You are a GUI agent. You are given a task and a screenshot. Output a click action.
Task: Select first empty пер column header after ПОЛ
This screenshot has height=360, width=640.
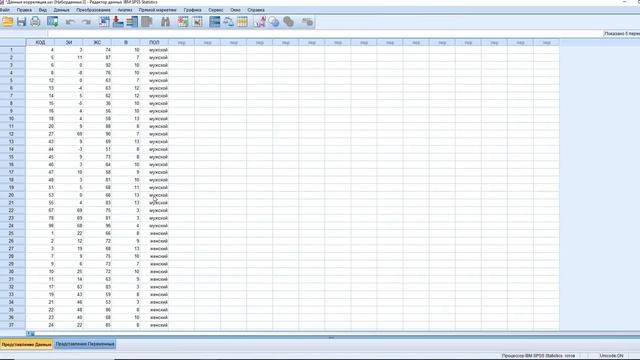(x=182, y=42)
